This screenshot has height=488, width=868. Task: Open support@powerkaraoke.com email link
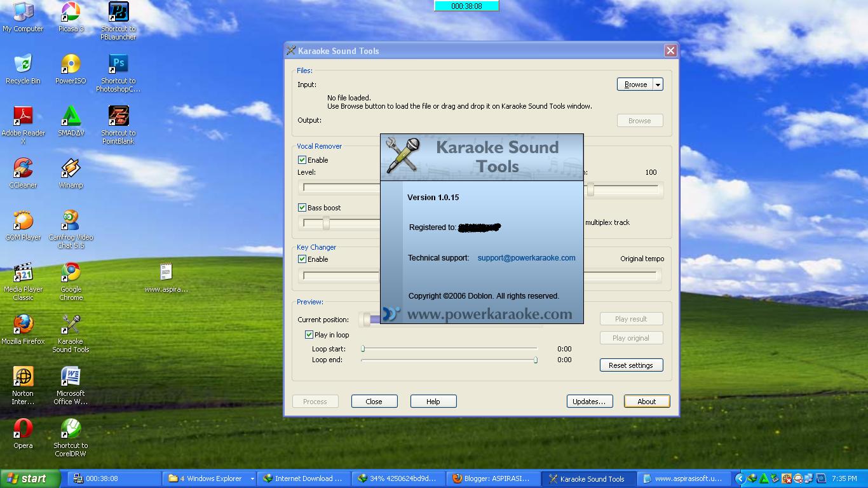[526, 258]
